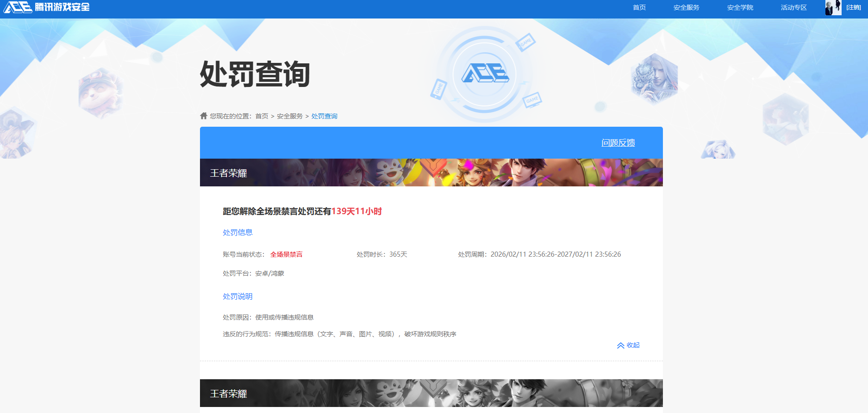
Task: Open the 问题反馈 link
Action: tap(618, 142)
